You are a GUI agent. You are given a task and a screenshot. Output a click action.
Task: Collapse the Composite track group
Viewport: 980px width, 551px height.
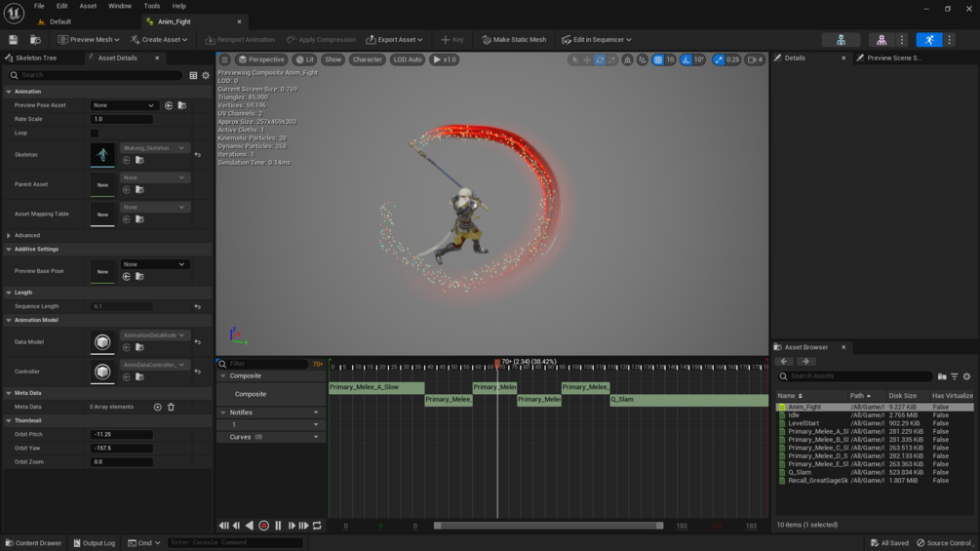point(223,376)
